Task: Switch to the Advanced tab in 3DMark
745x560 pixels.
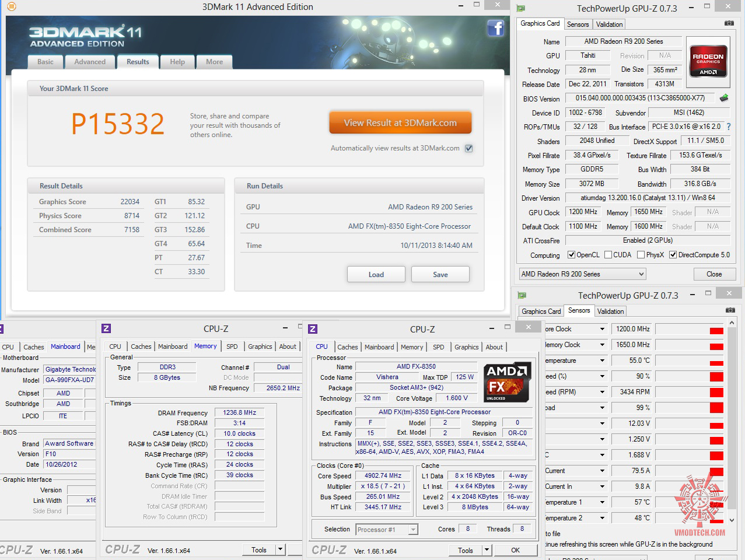Action: point(90,62)
